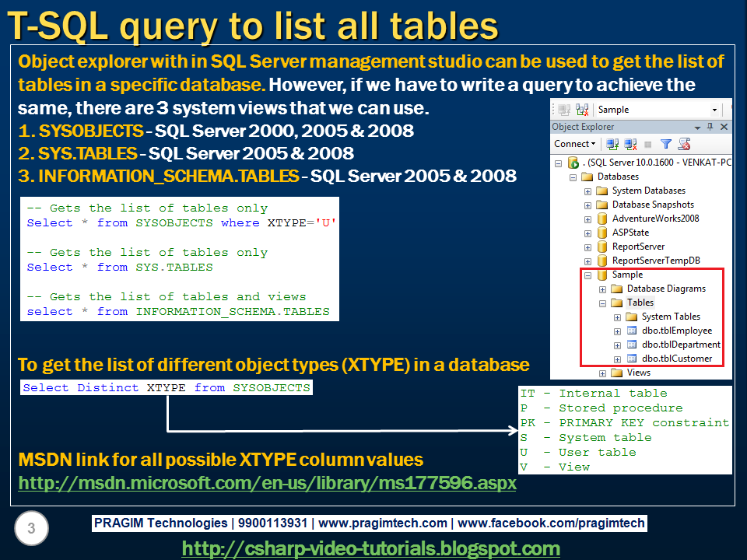Click the server icon with green arrow
This screenshot has height=560, width=747.
tap(573, 163)
